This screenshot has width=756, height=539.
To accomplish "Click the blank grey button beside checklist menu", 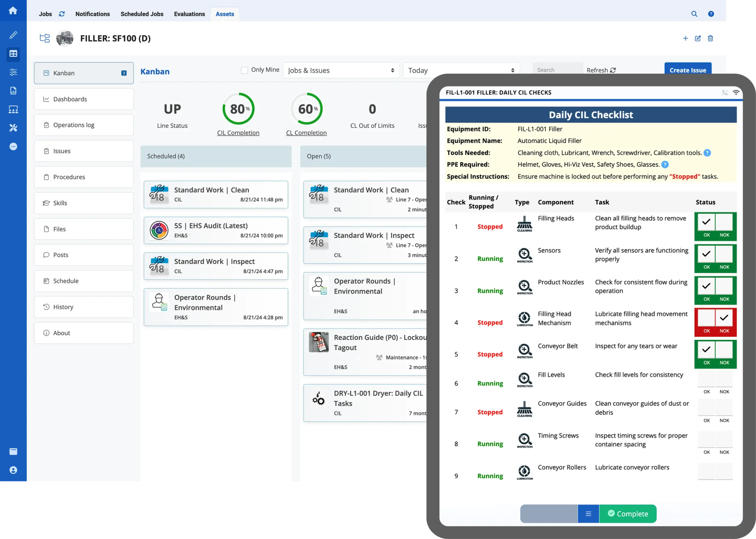I will [549, 514].
